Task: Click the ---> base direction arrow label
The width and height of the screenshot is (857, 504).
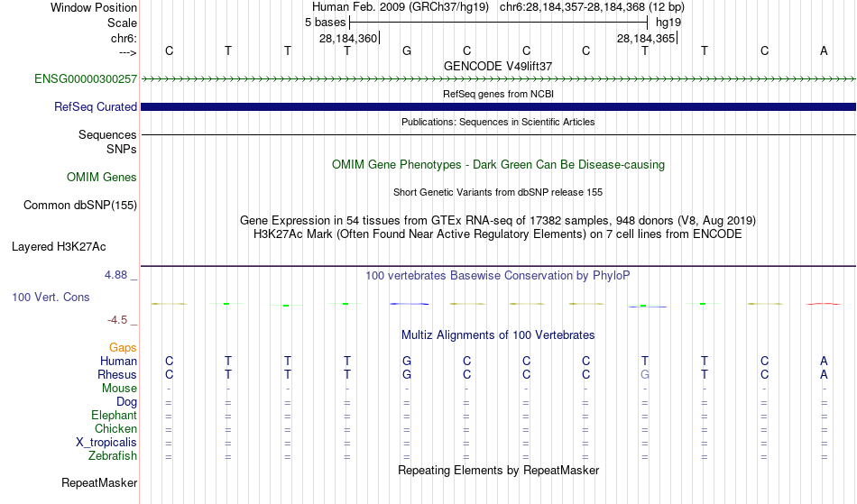Action: (127, 52)
